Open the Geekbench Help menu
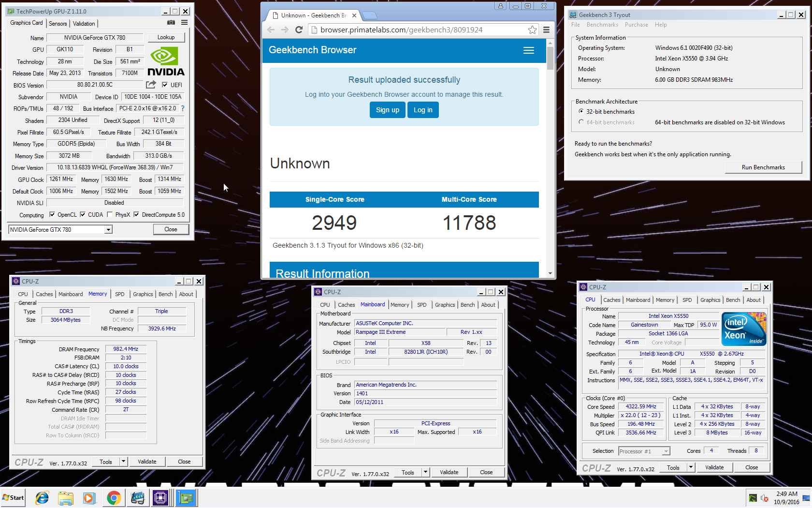Screen dimensions: 812x508 coord(661,25)
